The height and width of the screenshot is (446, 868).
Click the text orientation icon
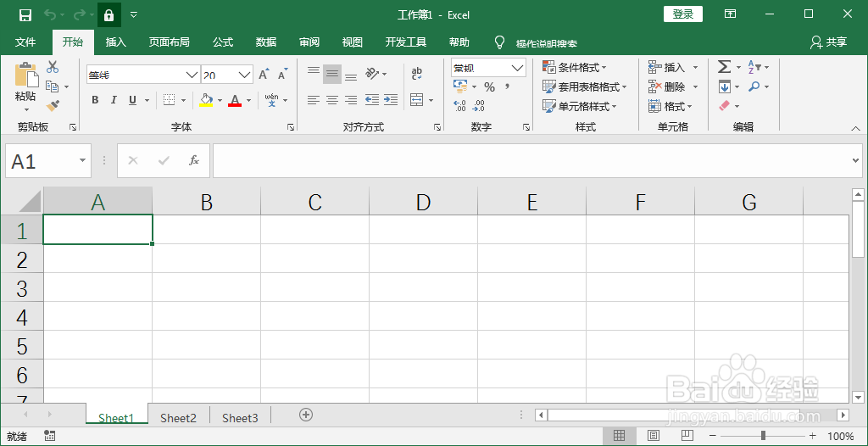point(373,74)
